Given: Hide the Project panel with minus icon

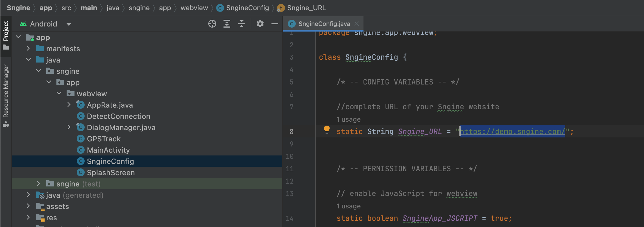Looking at the screenshot, I should pyautogui.click(x=275, y=24).
